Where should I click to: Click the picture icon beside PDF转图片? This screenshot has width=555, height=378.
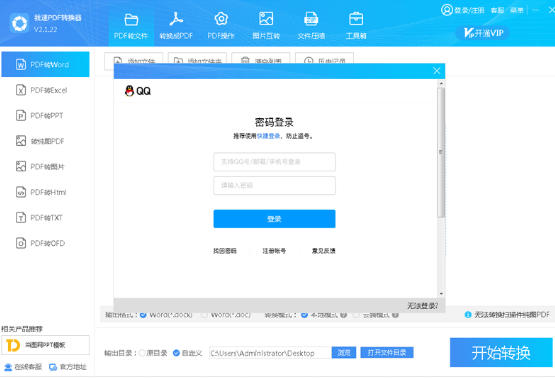coord(21,167)
